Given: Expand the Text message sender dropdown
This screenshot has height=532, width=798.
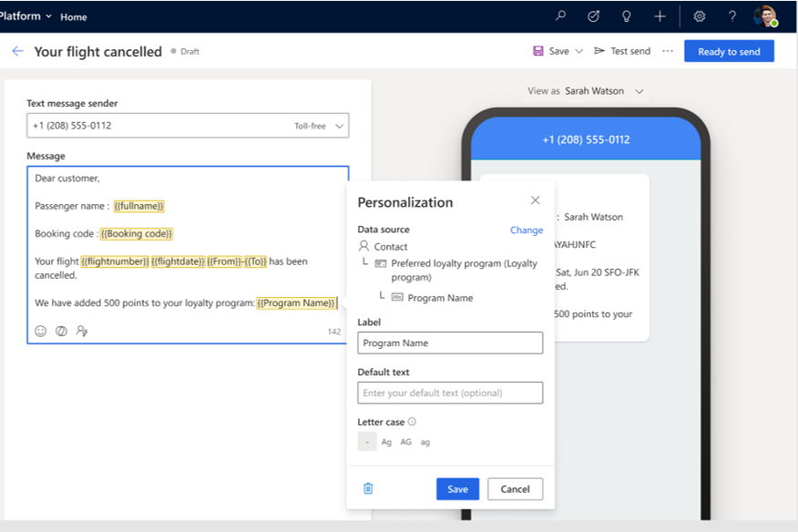Looking at the screenshot, I should (x=339, y=126).
